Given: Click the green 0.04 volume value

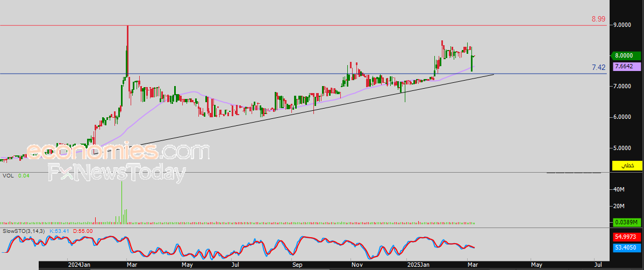Looking at the screenshot, I should pyautogui.click(x=24, y=175).
